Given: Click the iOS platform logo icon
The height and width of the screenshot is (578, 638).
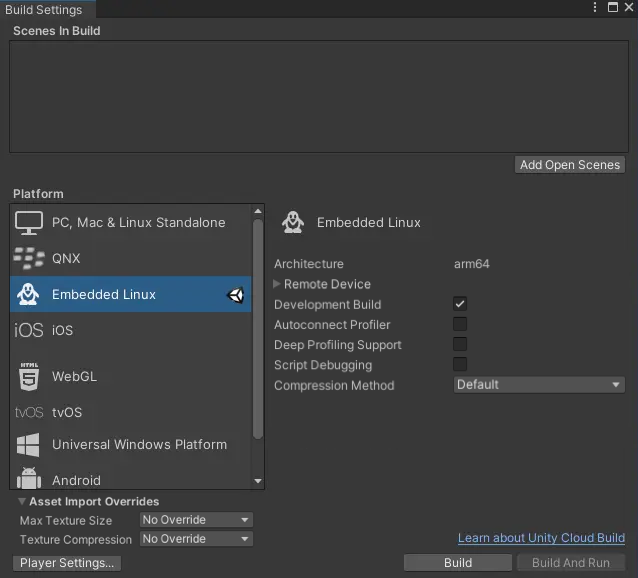Looking at the screenshot, I should [x=28, y=330].
